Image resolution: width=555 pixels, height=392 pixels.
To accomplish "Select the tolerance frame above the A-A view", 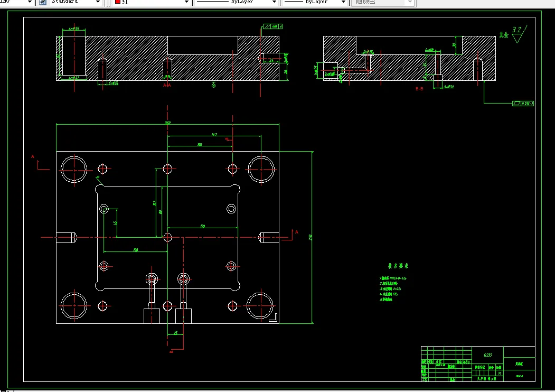I will pos(272,26).
